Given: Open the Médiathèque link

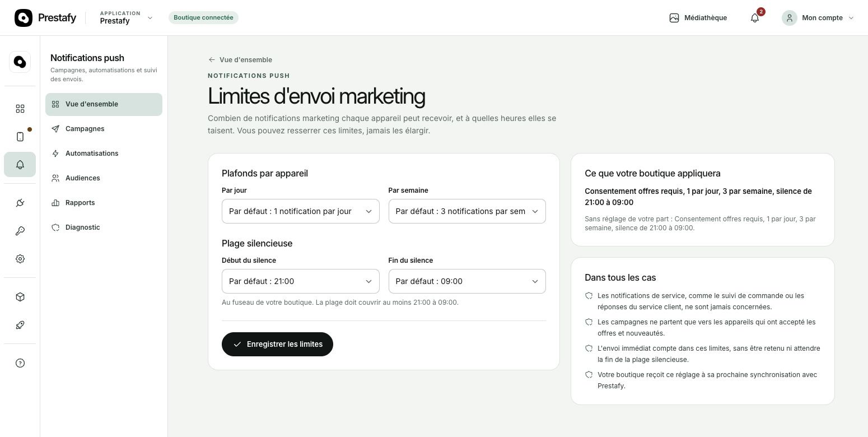Looking at the screenshot, I should click(x=698, y=18).
